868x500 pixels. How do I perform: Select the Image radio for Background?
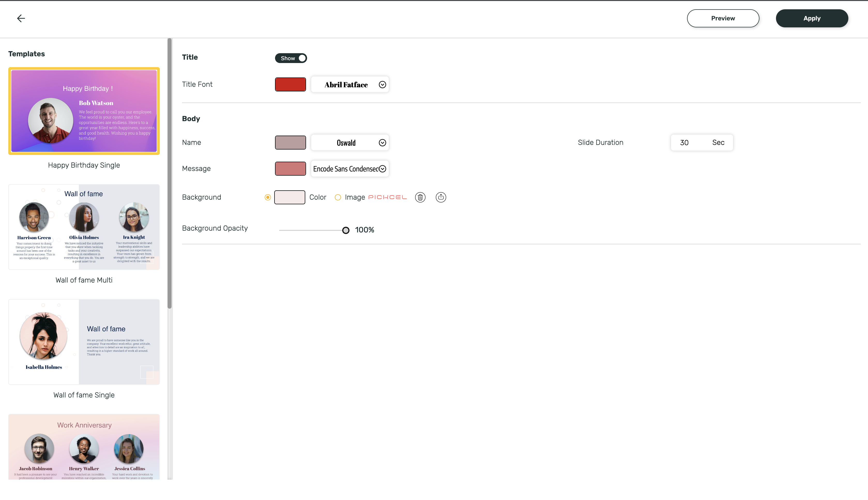coord(338,197)
